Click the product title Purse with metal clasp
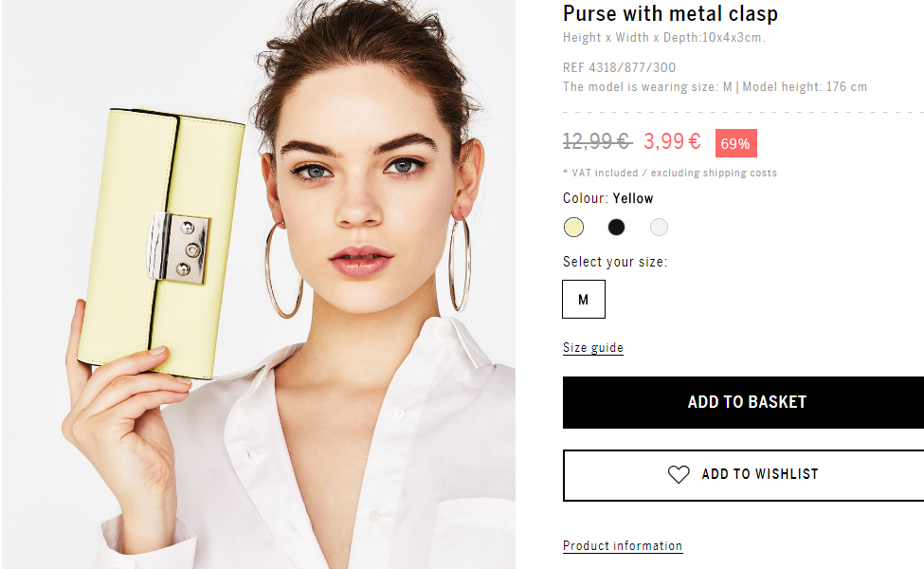The image size is (924, 569). [670, 13]
